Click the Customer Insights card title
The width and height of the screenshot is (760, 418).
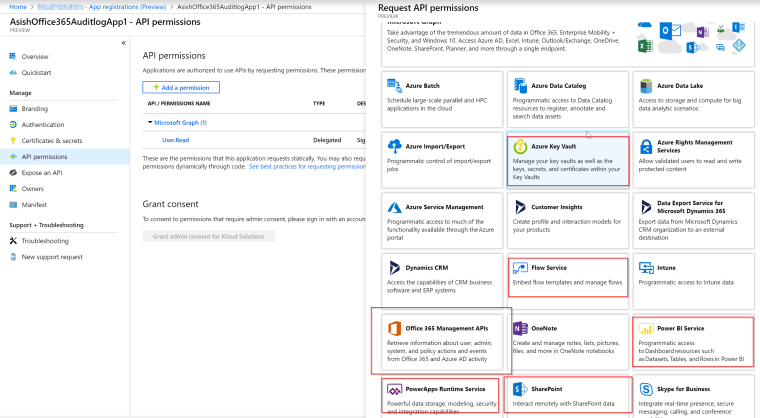click(557, 207)
